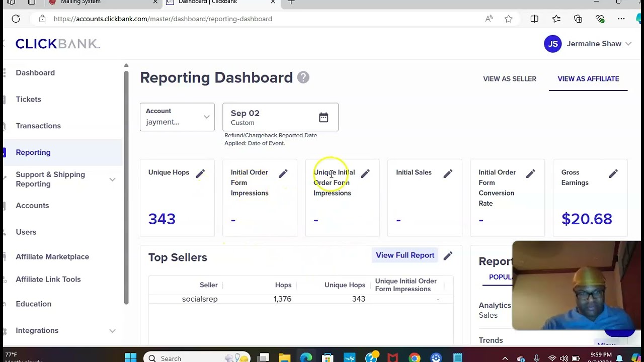
Task: Open Windows Start menu
Action: pyautogui.click(x=130, y=357)
